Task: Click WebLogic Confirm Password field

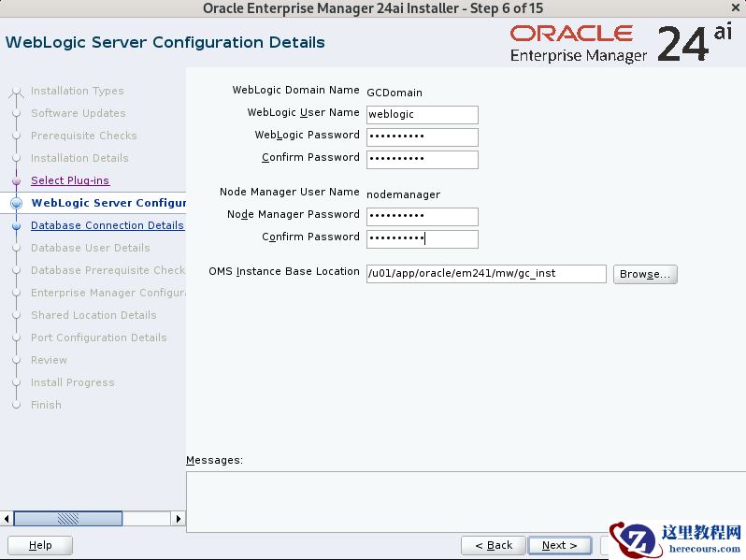Action: [x=422, y=159]
